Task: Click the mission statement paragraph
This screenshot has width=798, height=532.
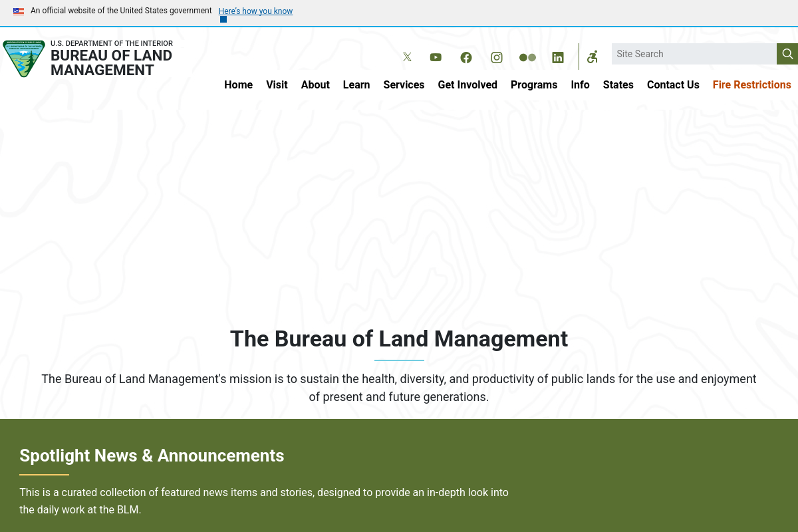Action: pyautogui.click(x=399, y=388)
